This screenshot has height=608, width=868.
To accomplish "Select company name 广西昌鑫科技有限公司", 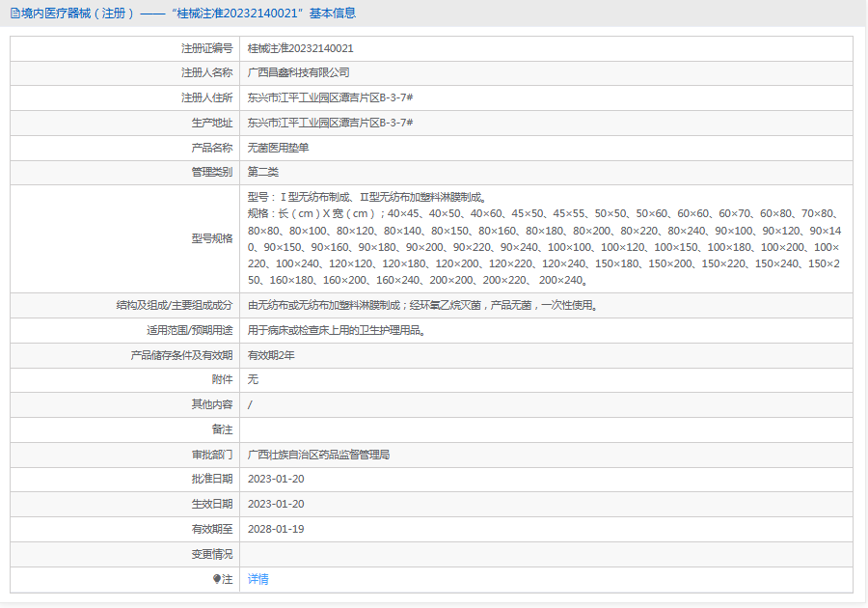I will pos(298,72).
